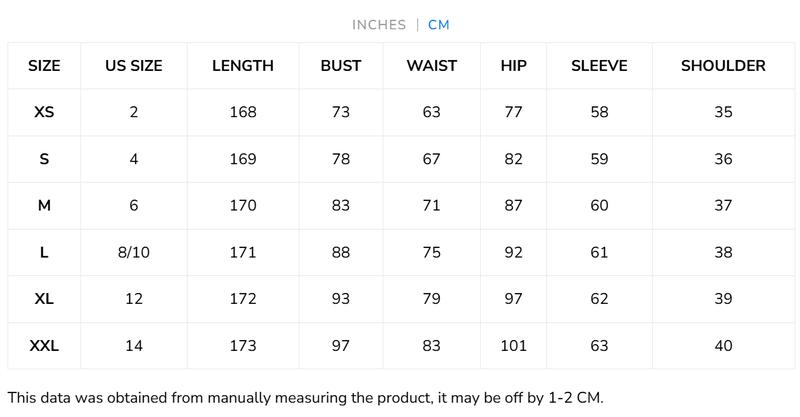
Task: Click the 8/10 US size cell
Action: pyautogui.click(x=134, y=253)
